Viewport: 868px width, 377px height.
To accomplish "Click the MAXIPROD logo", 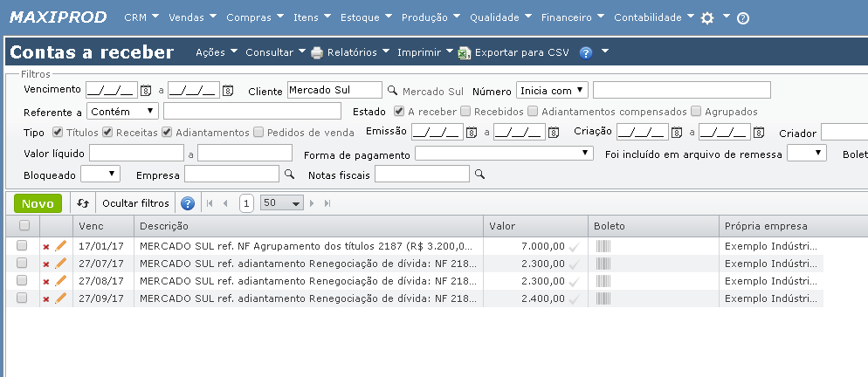I will [59, 17].
